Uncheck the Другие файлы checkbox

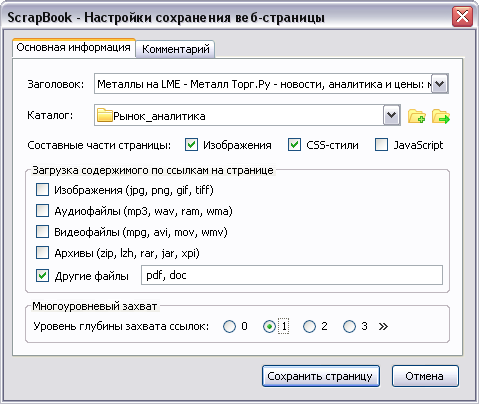pyautogui.click(x=42, y=276)
